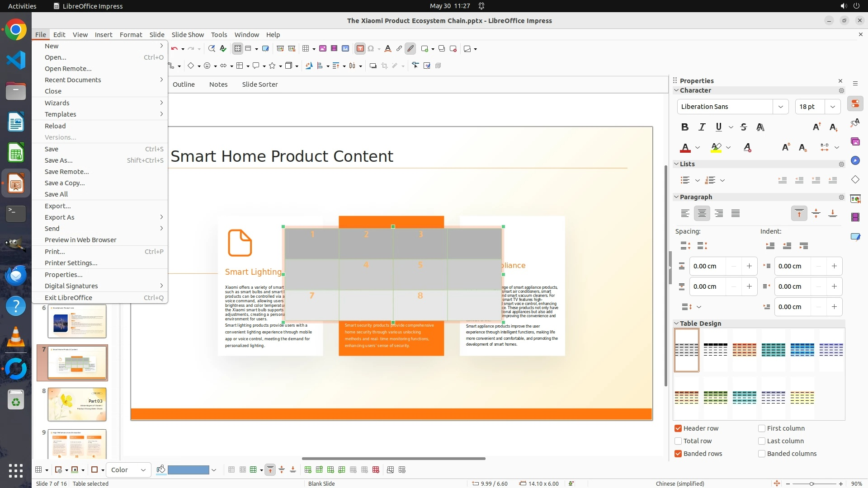Toggle strikethrough text icon
This screenshot has height=488, width=868.
(x=743, y=127)
